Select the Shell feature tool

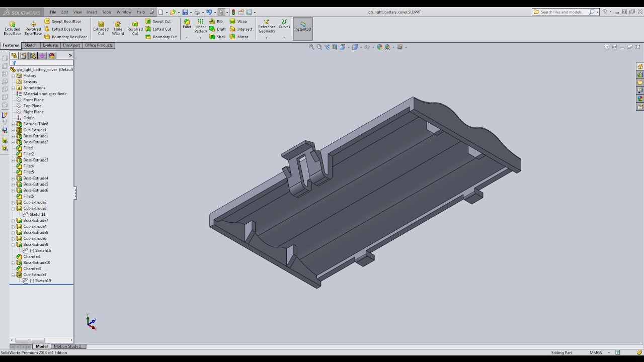pyautogui.click(x=217, y=37)
